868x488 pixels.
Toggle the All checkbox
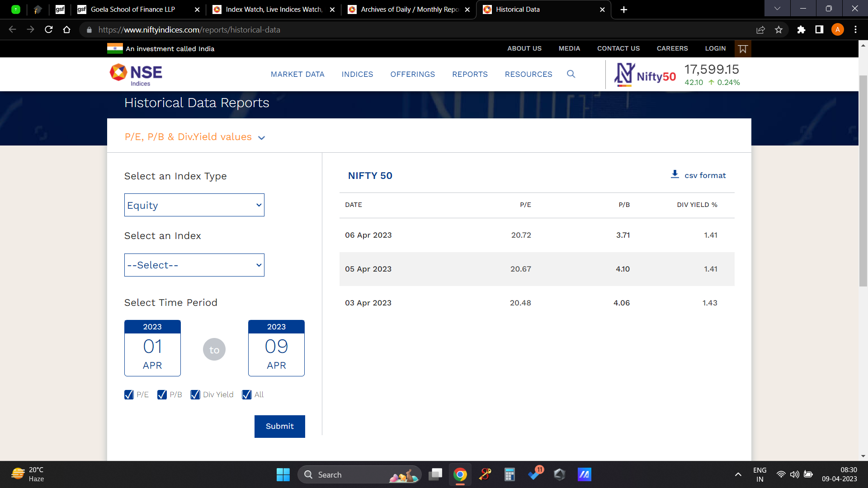[x=247, y=395]
